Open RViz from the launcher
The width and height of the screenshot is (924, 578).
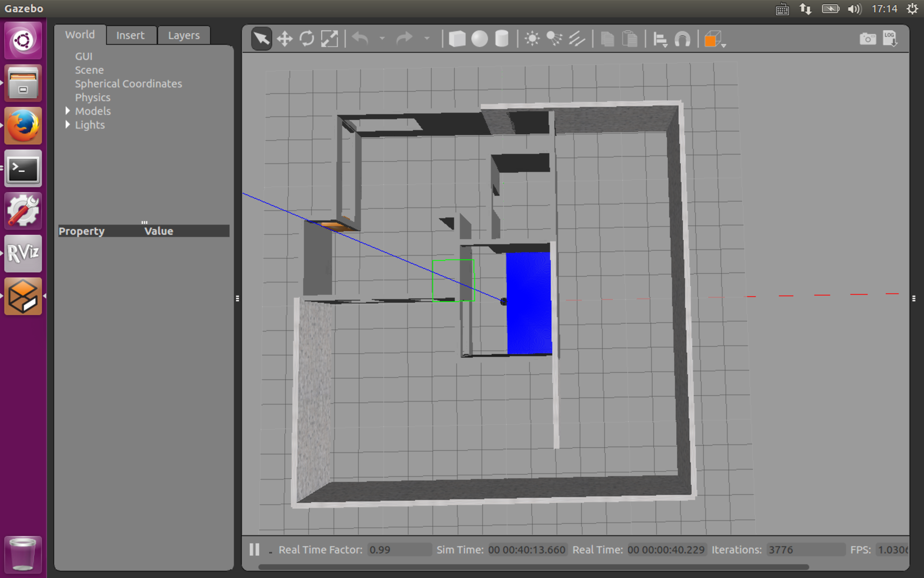click(x=23, y=254)
